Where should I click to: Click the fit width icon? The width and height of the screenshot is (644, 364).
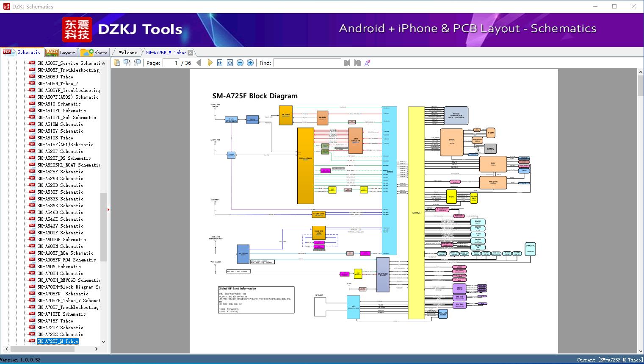(x=220, y=63)
